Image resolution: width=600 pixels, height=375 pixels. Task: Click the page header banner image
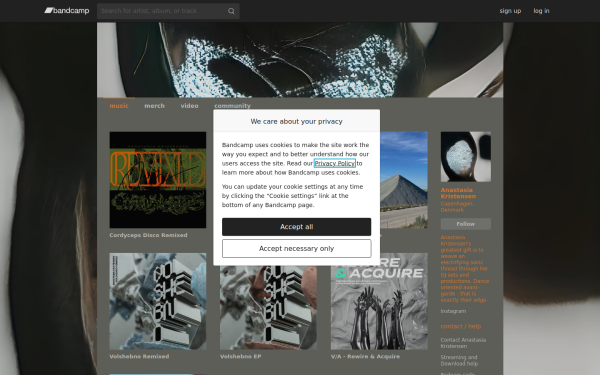300,60
